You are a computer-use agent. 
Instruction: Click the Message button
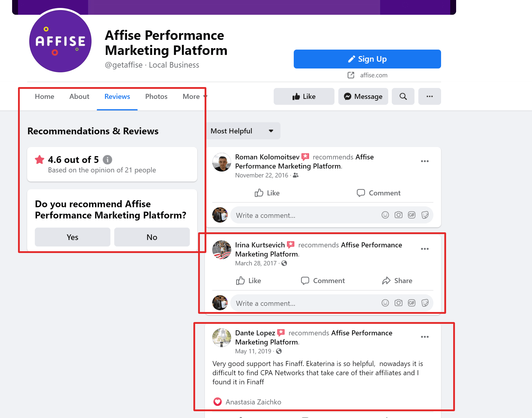[x=363, y=97]
